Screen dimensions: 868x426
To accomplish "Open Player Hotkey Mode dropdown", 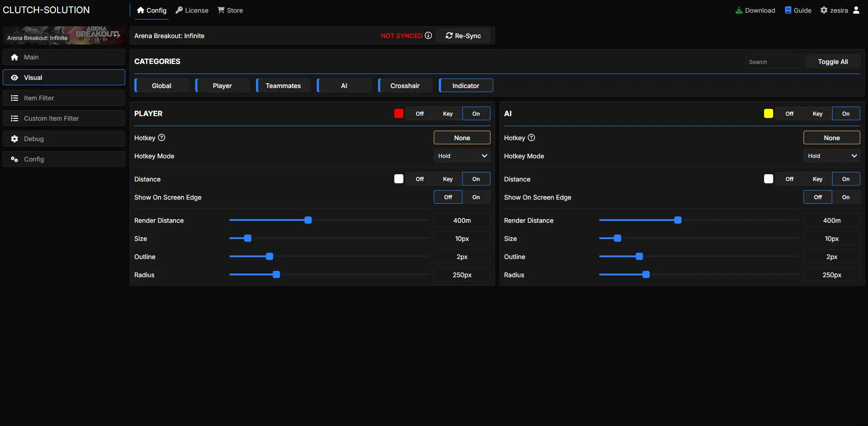I will [x=462, y=156].
